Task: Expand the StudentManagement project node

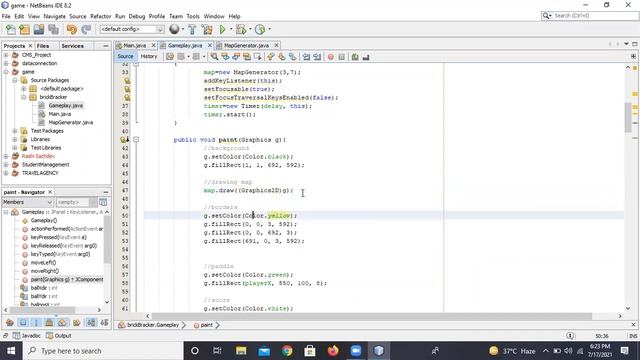Action: [6, 164]
